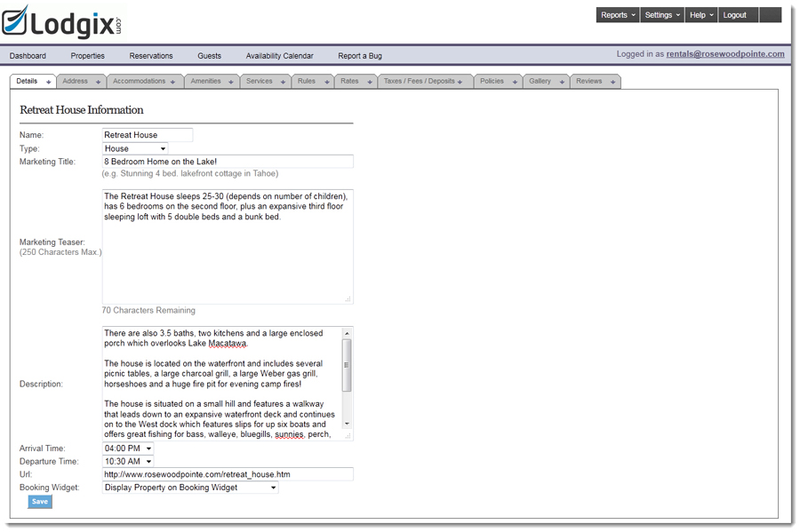This screenshot has width=800, height=532.
Task: Switch to the Policies tab
Action: point(498,81)
